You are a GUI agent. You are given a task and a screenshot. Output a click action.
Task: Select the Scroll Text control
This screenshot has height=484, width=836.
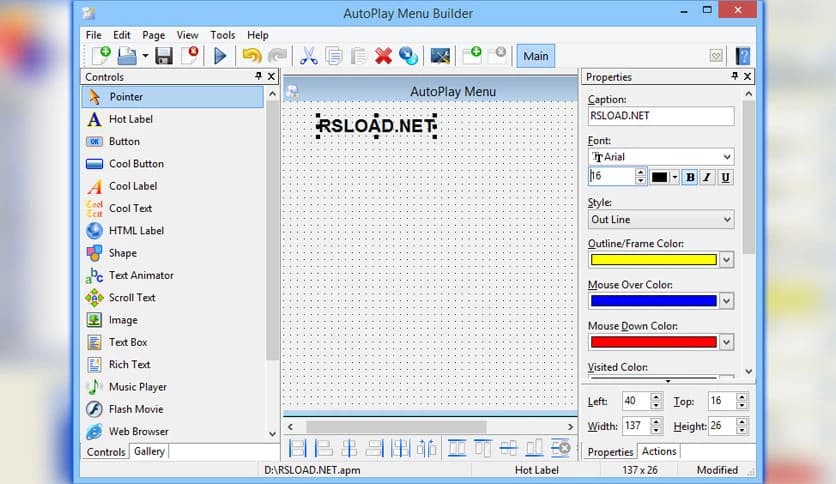coord(173,298)
